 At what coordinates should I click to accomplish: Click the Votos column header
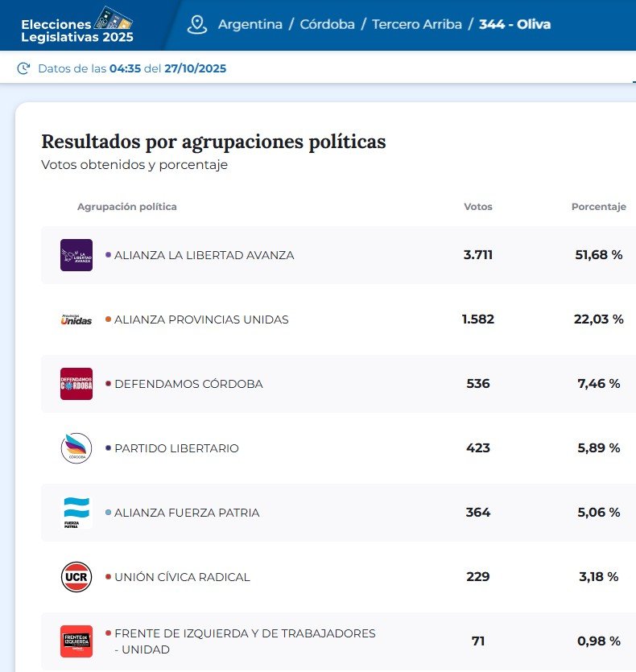pos(478,207)
